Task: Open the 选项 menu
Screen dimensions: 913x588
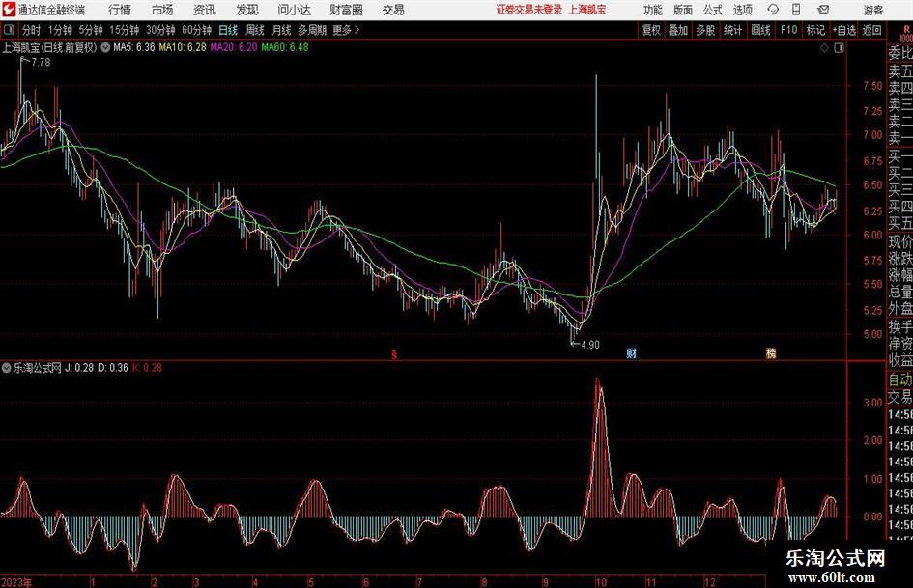Action: pyautogui.click(x=742, y=10)
